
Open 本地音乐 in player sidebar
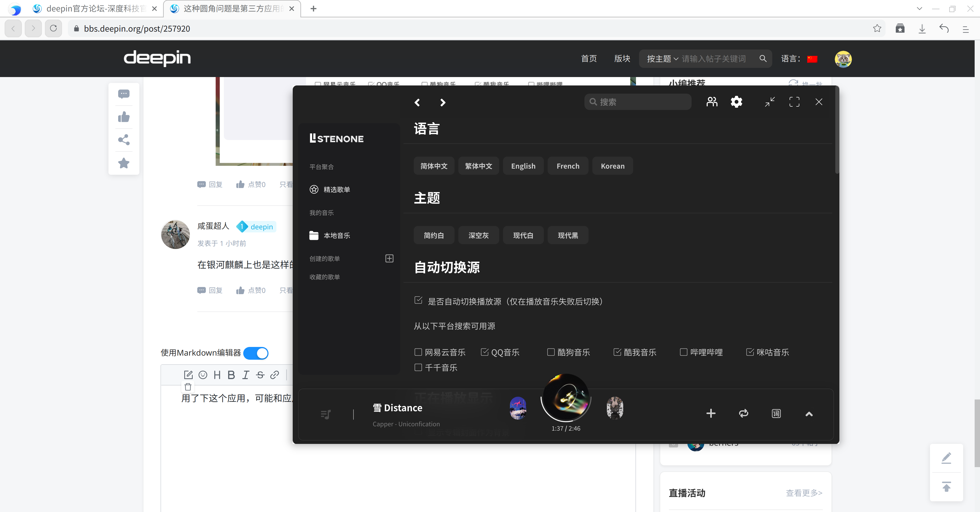coord(336,235)
